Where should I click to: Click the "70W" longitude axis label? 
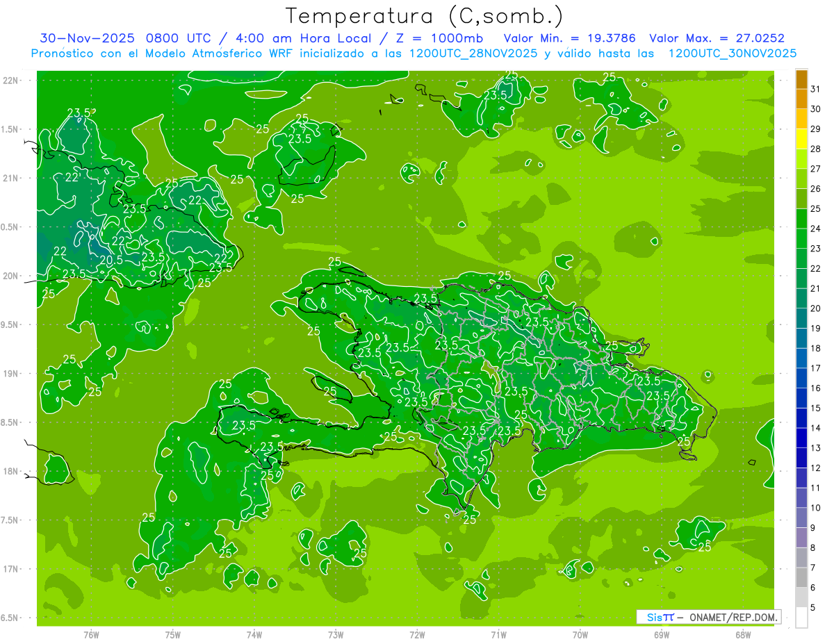(x=580, y=635)
